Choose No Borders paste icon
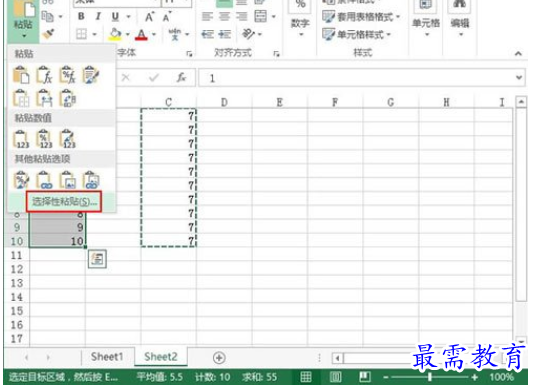This screenshot has width=534, height=388. click(x=21, y=98)
